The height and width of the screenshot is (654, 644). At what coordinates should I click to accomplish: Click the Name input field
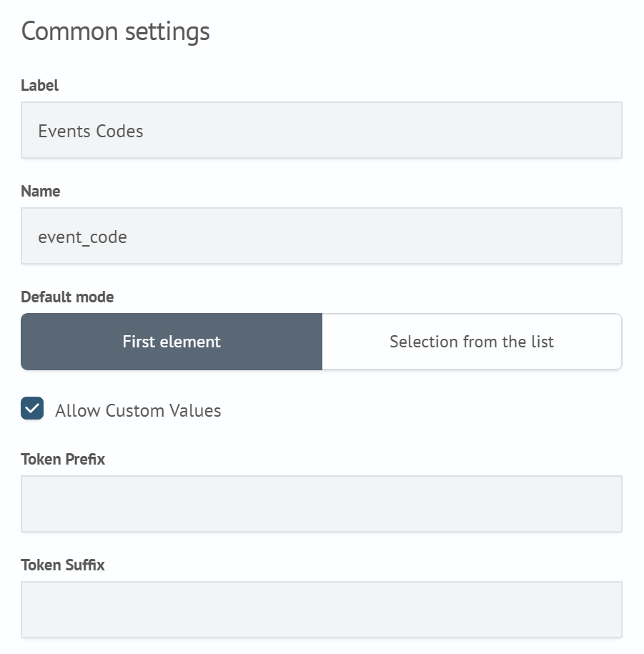321,236
